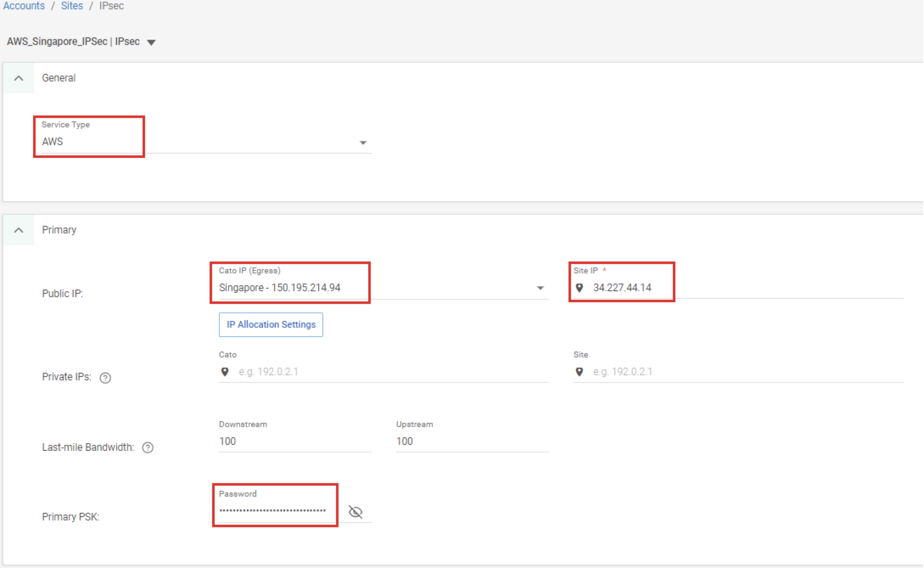This screenshot has width=924, height=568.
Task: Click the Private IPs help icon
Action: tap(105, 378)
